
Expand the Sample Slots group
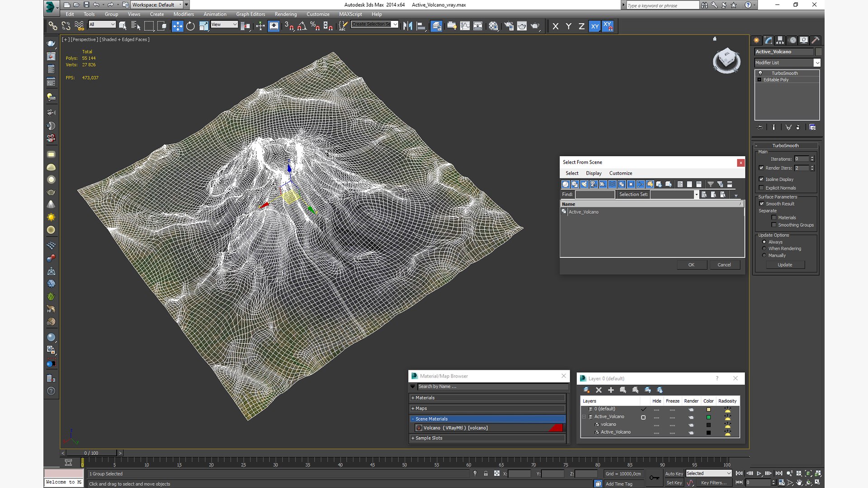point(488,438)
